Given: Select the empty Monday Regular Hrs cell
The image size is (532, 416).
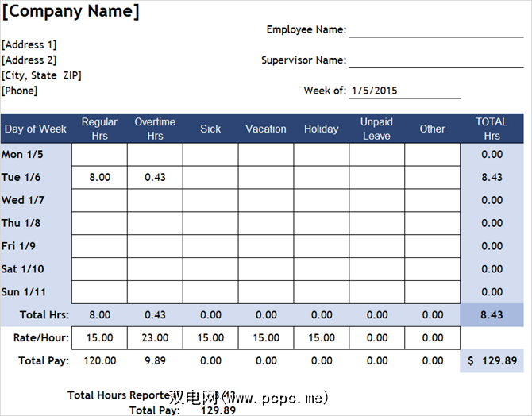Looking at the screenshot, I should 99,155.
